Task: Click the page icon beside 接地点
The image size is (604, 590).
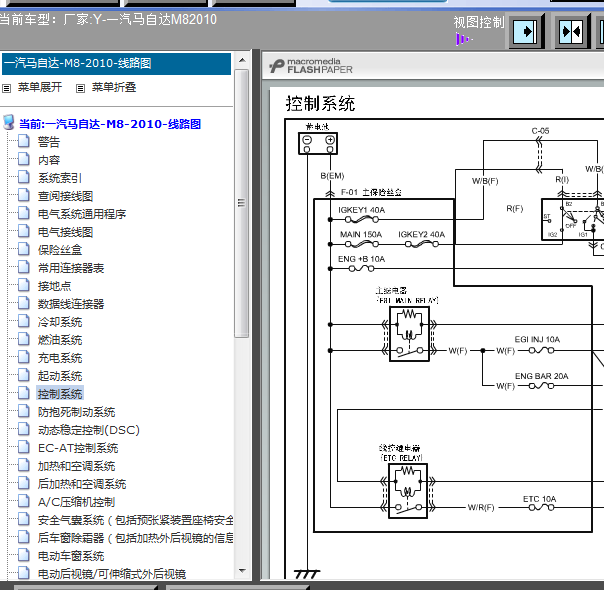Action: click(23, 285)
